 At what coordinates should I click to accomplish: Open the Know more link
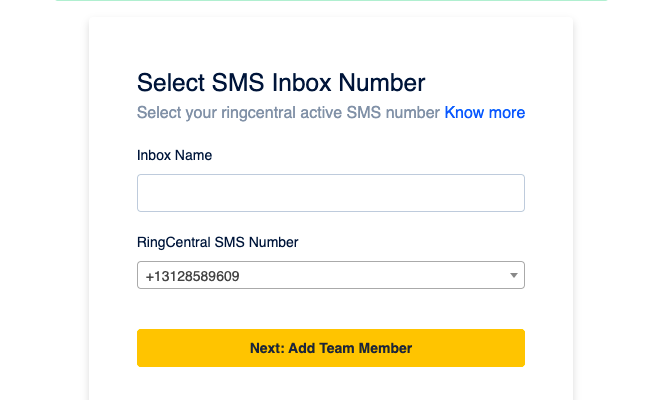click(x=485, y=113)
